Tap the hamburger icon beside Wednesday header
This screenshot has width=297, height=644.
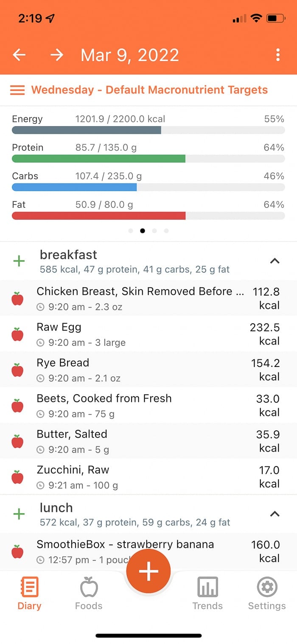pos(17,90)
